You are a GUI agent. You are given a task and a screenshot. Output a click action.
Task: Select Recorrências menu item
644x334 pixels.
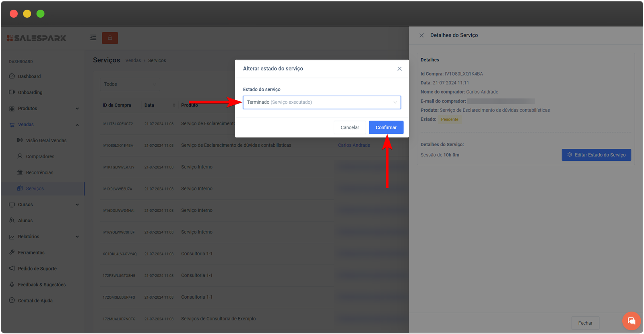[39, 172]
